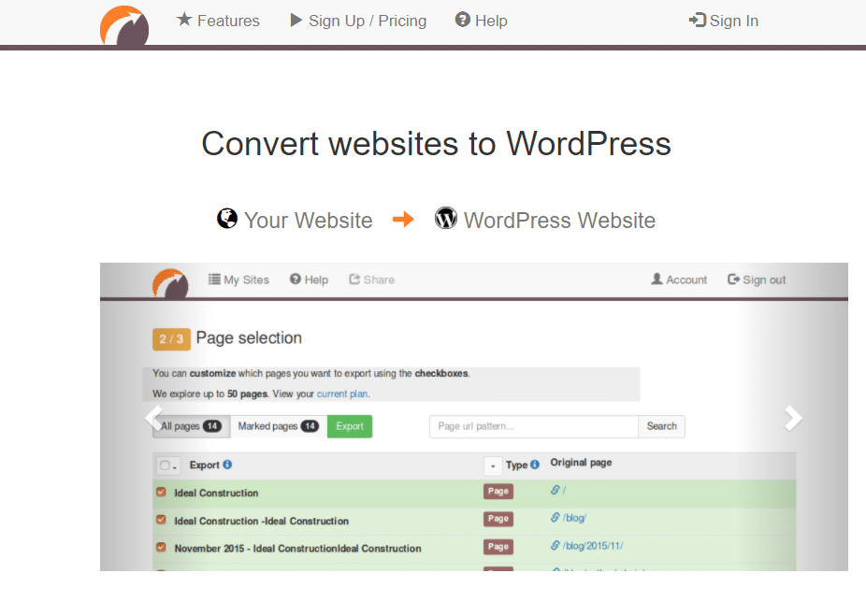Switch to the Marked pages tab
The image size is (866, 616).
pos(277,425)
